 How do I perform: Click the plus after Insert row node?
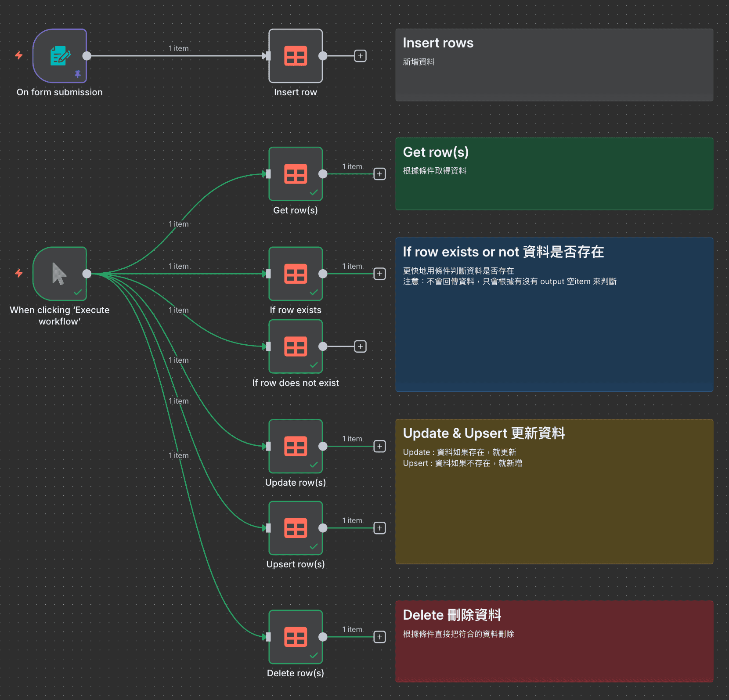(x=360, y=56)
